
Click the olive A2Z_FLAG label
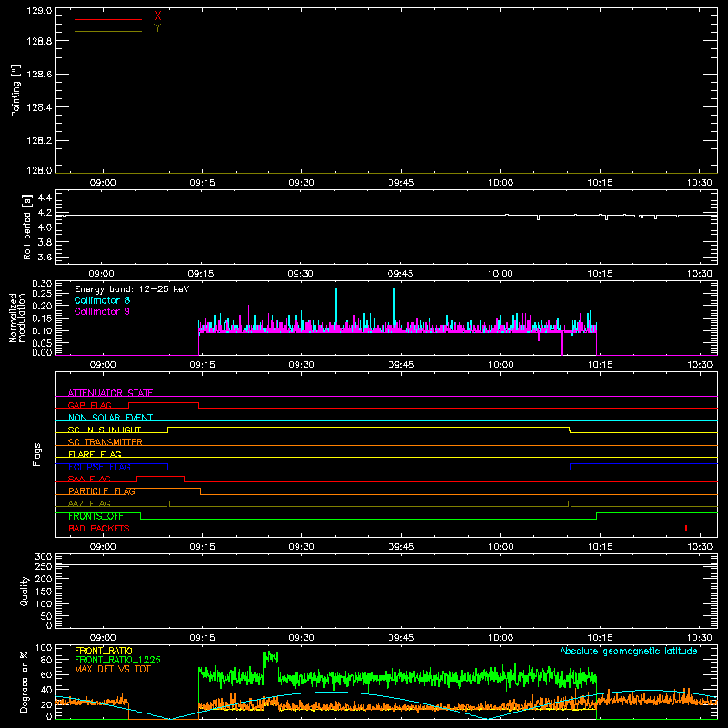click(x=89, y=503)
